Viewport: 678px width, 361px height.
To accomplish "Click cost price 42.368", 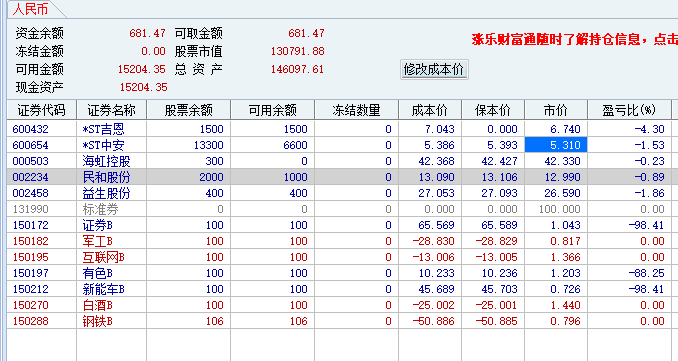I will (x=436, y=161).
